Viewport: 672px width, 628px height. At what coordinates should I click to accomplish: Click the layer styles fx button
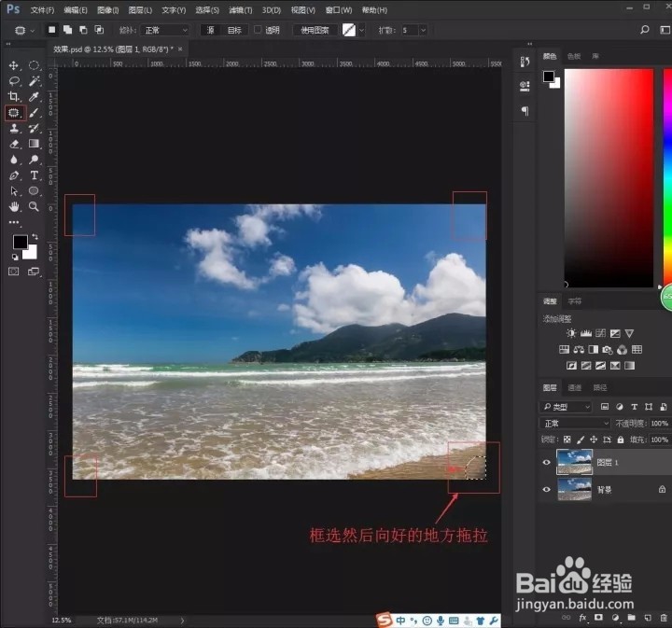point(582,618)
